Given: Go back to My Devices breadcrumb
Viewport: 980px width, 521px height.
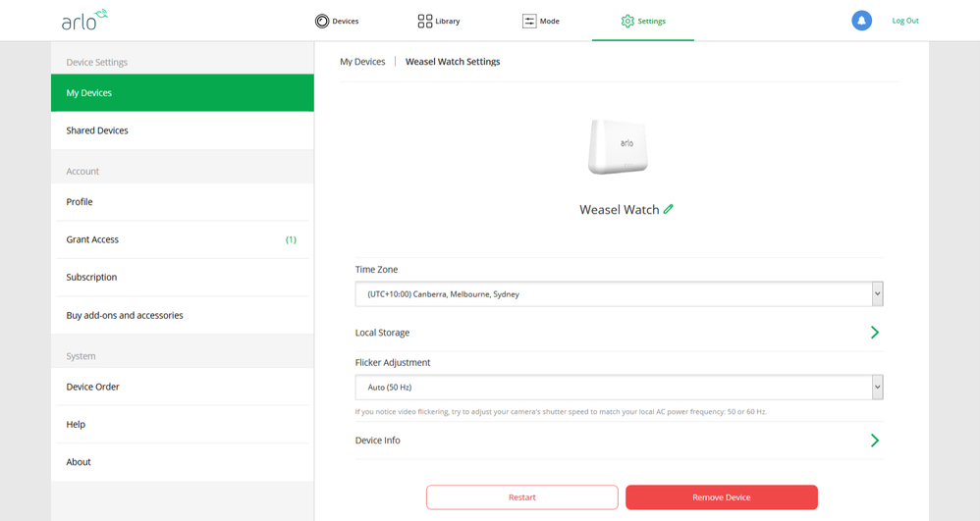Looking at the screenshot, I should 362,61.
